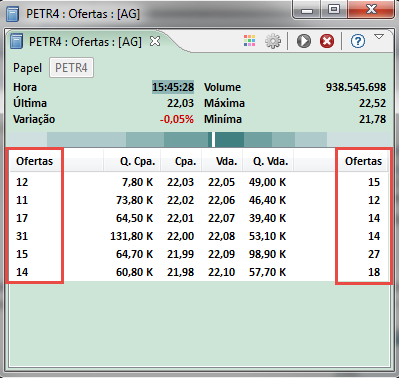Maximize the PETR4 Ofertas window

[334, 9]
